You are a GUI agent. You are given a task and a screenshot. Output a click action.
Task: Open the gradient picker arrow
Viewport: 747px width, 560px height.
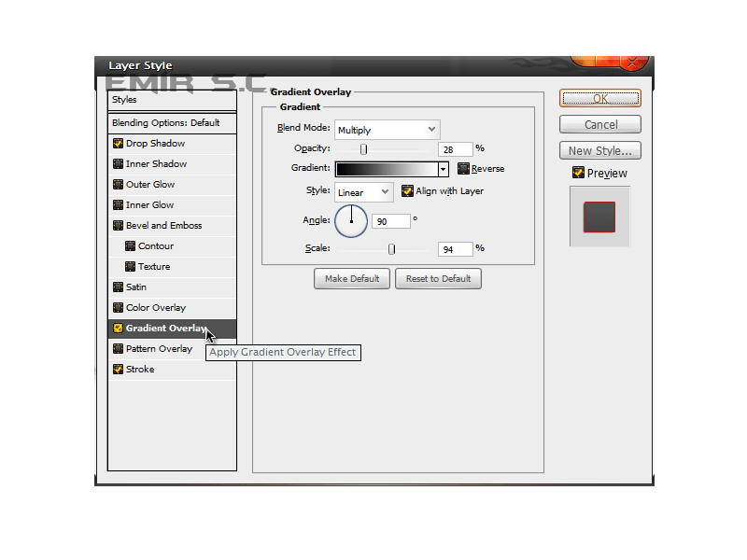443,169
